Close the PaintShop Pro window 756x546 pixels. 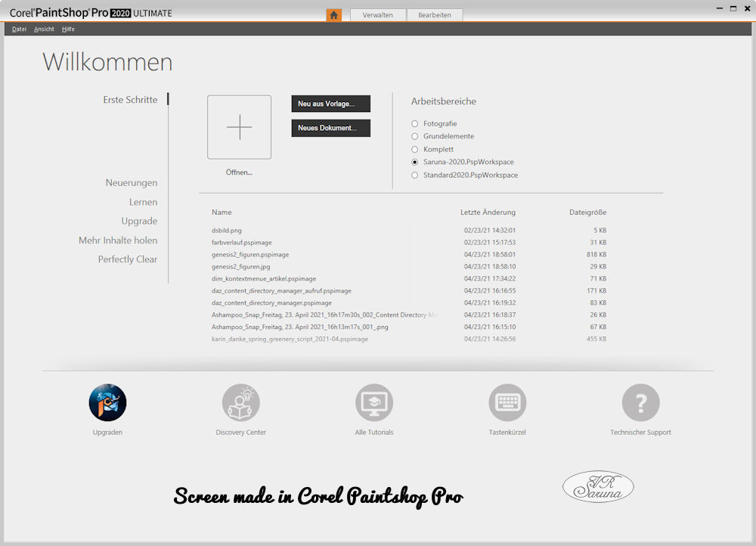point(748,8)
